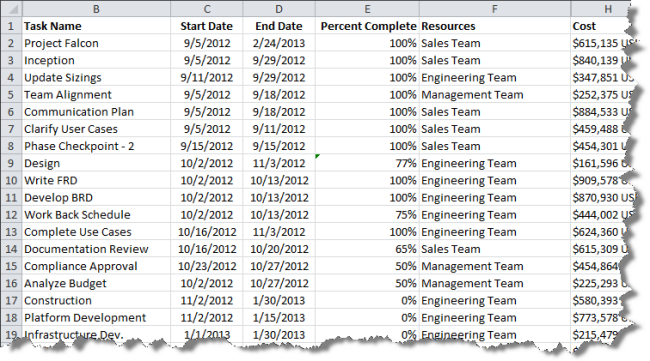
Task: Select the Start Date header cell
Action: pyautogui.click(x=206, y=26)
